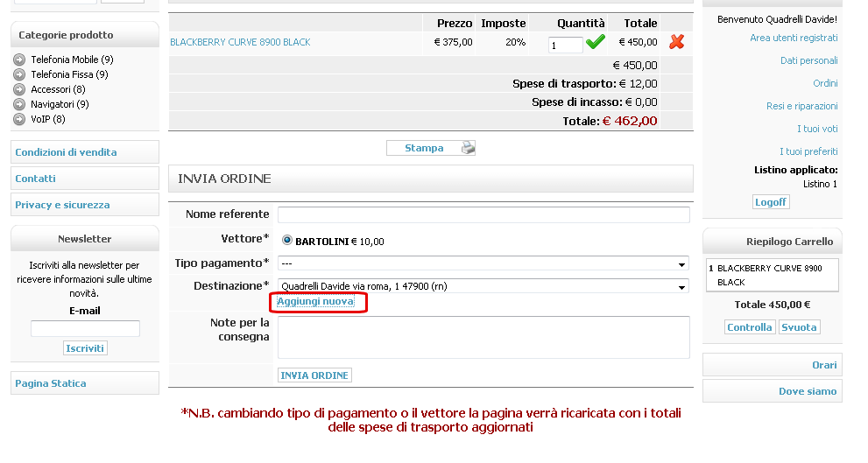Open the Destinazione address dropdown
This screenshot has width=868, height=463.
483,286
